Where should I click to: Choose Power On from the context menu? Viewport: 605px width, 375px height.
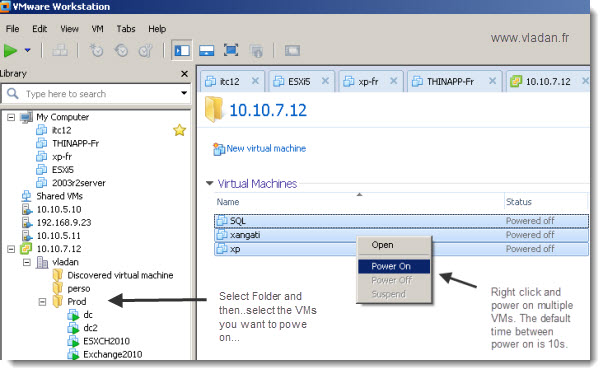[x=394, y=267]
